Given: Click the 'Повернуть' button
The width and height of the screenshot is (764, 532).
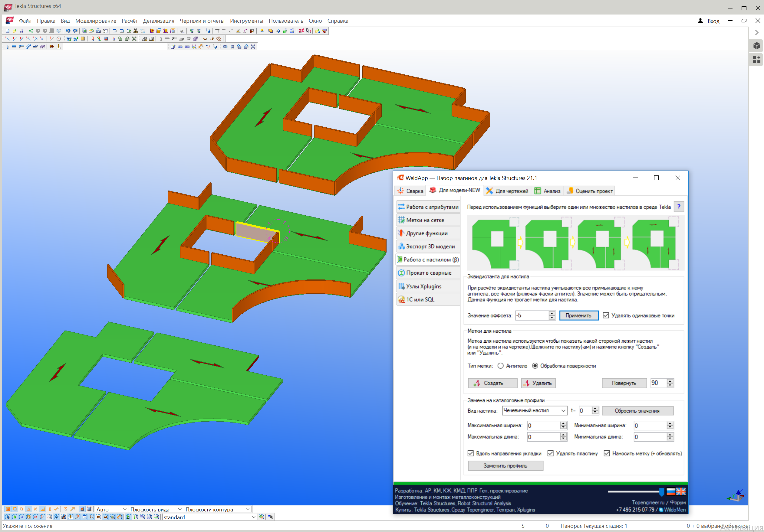Looking at the screenshot, I should click(x=624, y=383).
